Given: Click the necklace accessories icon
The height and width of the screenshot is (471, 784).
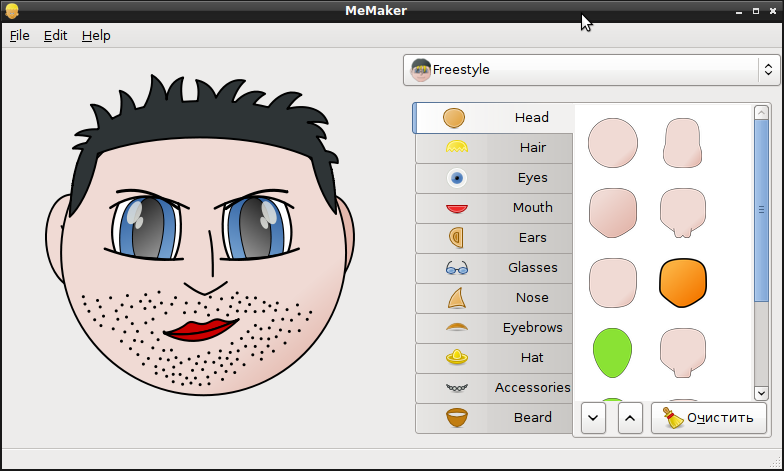Looking at the screenshot, I should tap(456, 388).
